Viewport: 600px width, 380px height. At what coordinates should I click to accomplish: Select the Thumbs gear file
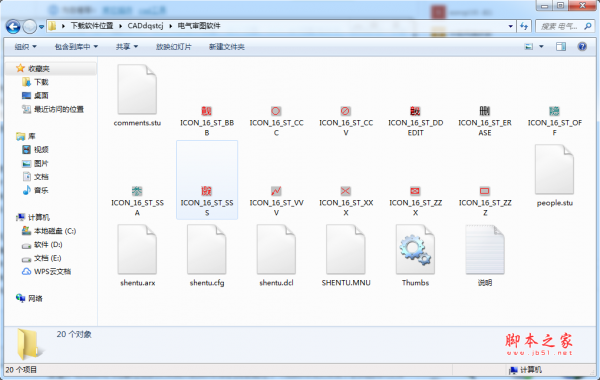tap(415, 256)
